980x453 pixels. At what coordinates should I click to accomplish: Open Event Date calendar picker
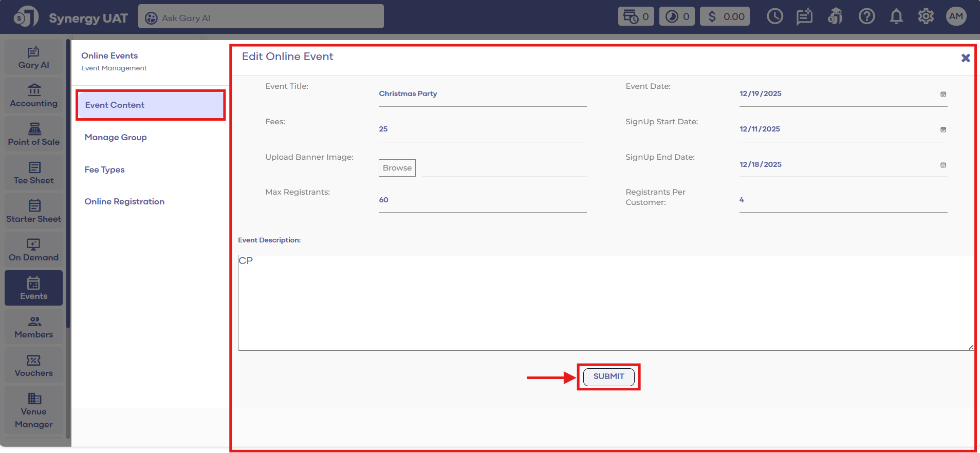pos(943,94)
